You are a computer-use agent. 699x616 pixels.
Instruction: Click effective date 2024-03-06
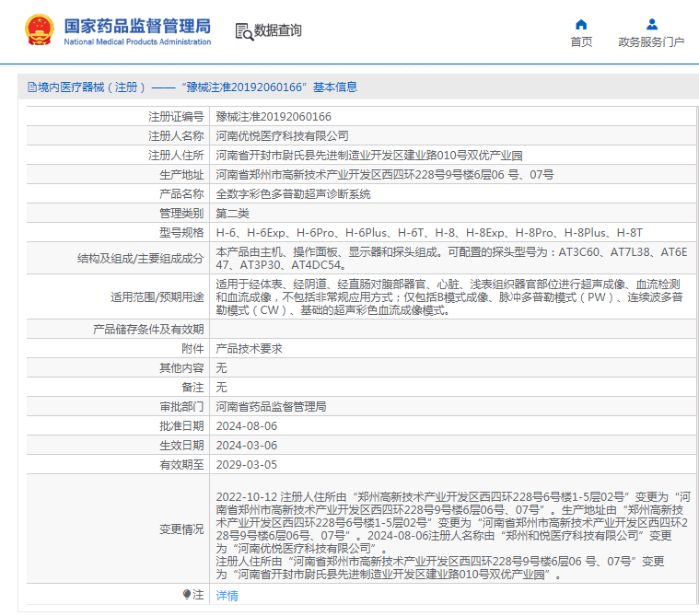[x=247, y=446]
